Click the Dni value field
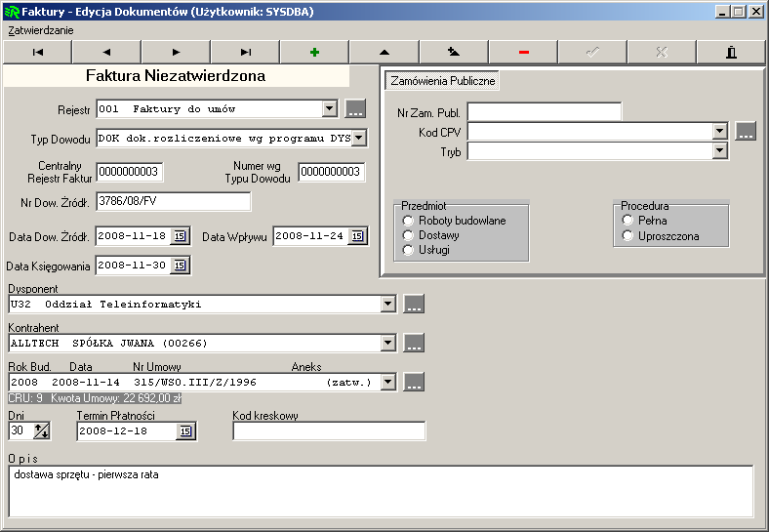Viewport: 769px width, 532px height. coord(20,430)
